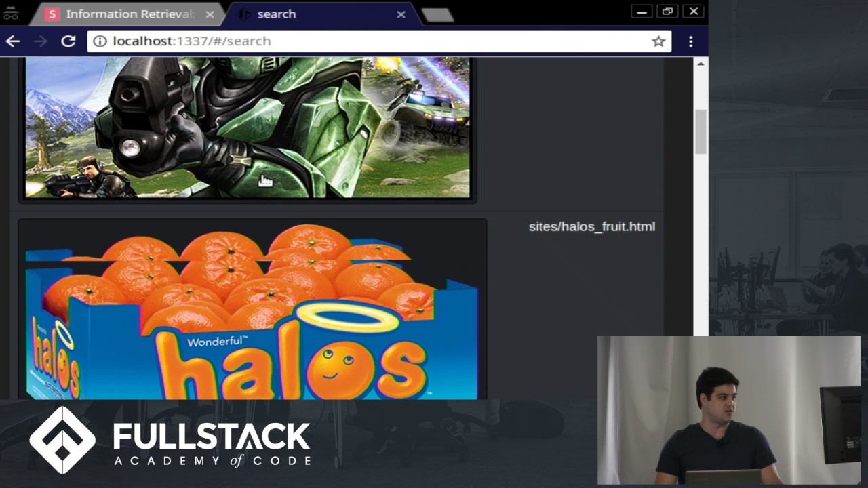Click the incognito icon in title bar

click(11, 13)
